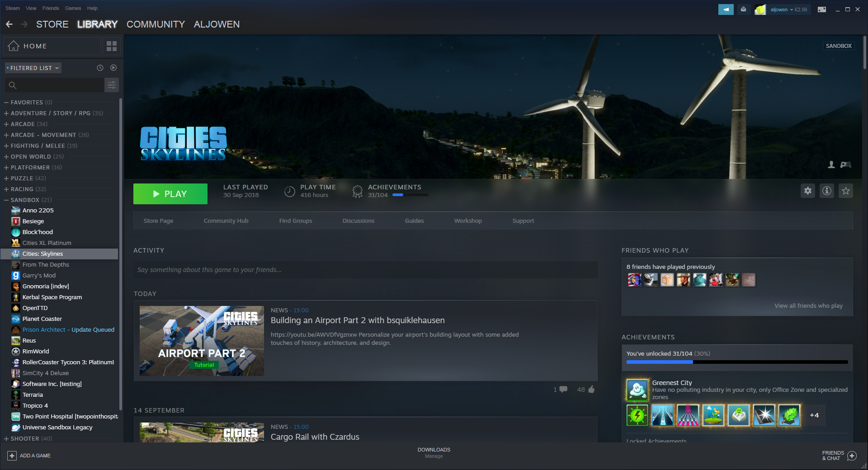Click Add a Game plus icon
Viewport: 868px width, 470px height.
12,456
